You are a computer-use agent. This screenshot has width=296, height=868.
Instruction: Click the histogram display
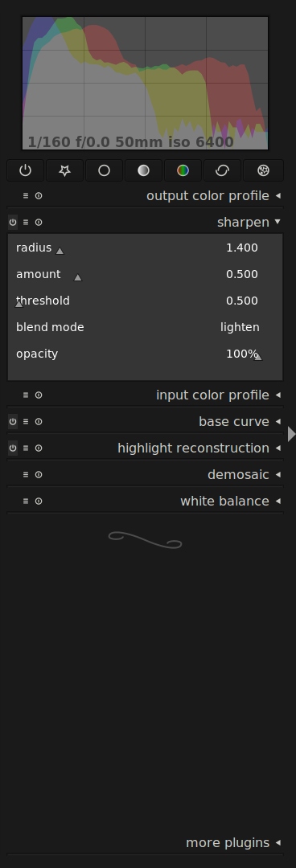[146, 84]
